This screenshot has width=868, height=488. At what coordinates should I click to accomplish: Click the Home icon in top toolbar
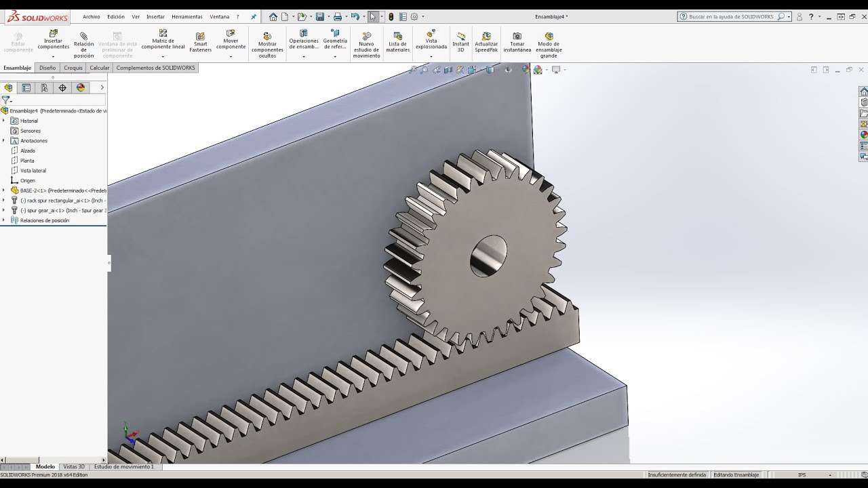(x=273, y=16)
